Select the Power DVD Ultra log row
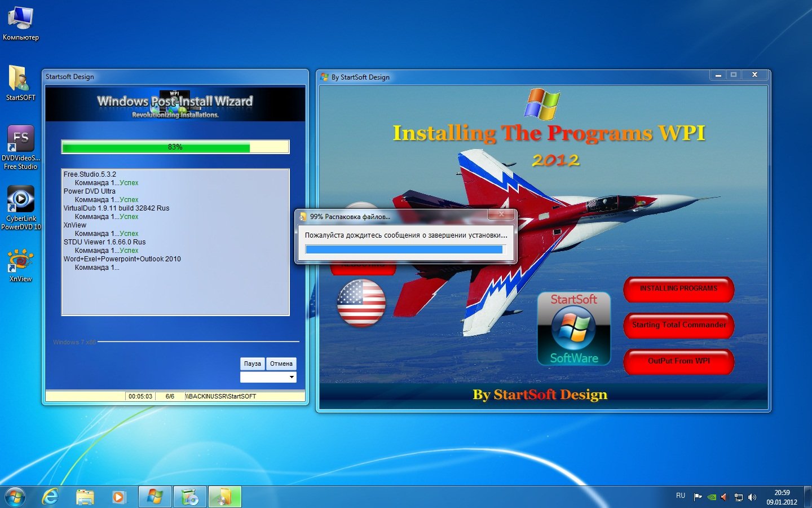Image resolution: width=812 pixels, height=508 pixels. (x=90, y=191)
